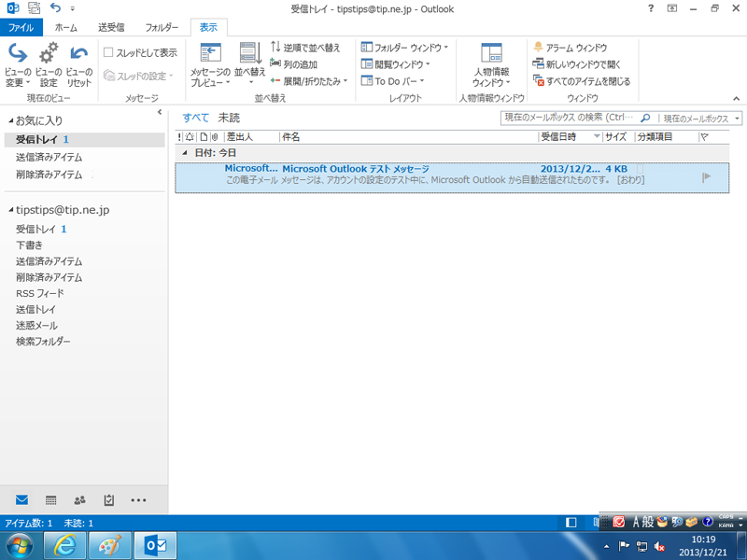747x560 pixels.
Task: Switch to People navigation icon
Action: (x=80, y=500)
